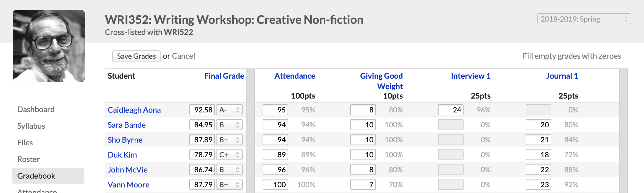Click Caidleagh Aona's empty Journal 1 field
The image size is (644, 193).
point(539,110)
